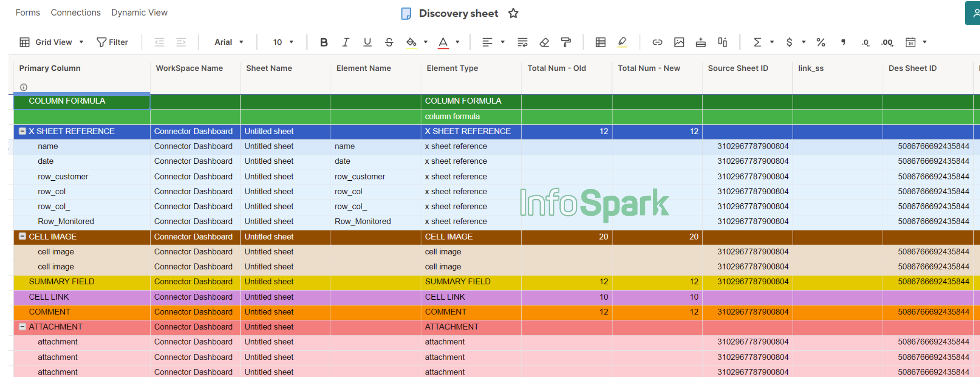Image resolution: width=980 pixels, height=377 pixels.
Task: Click the sum functions icon
Action: click(x=757, y=42)
